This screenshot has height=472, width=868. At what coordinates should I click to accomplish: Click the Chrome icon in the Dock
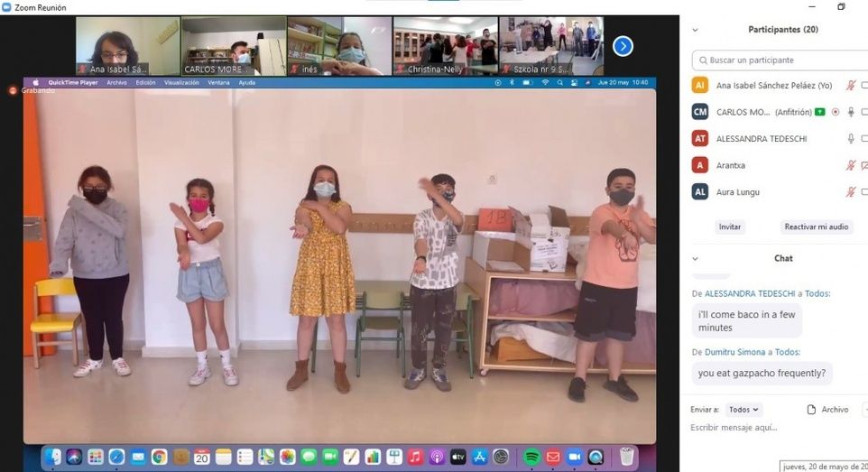[x=159, y=457]
